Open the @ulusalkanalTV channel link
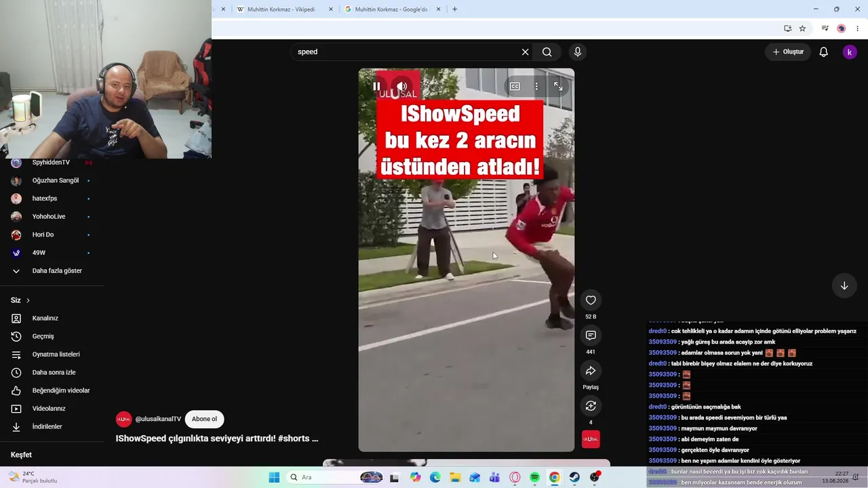This screenshot has width=868, height=488. [x=158, y=419]
